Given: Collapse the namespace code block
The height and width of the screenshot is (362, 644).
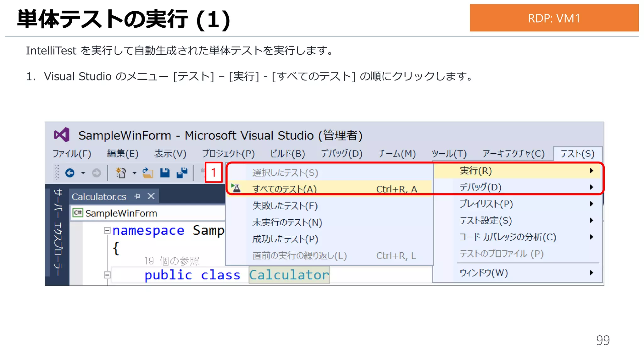Looking at the screenshot, I should [107, 231].
